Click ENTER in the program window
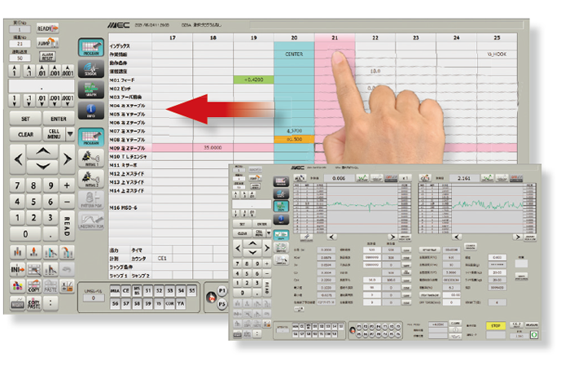This screenshot has height=392, width=561. [x=59, y=119]
